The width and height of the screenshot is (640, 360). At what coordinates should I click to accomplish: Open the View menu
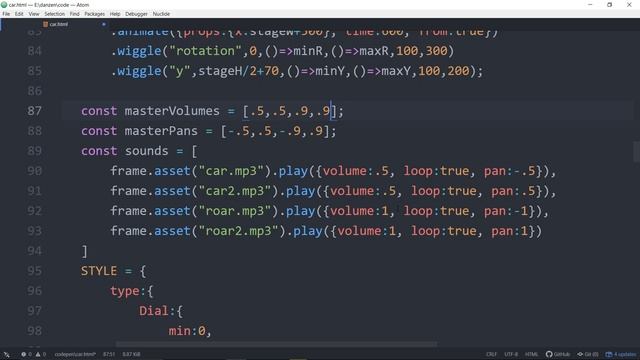click(x=34, y=14)
